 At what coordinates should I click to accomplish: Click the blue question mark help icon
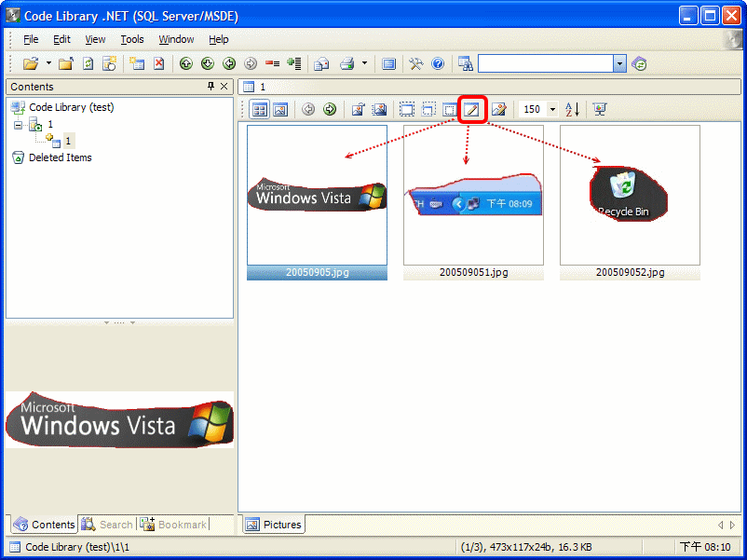click(438, 63)
